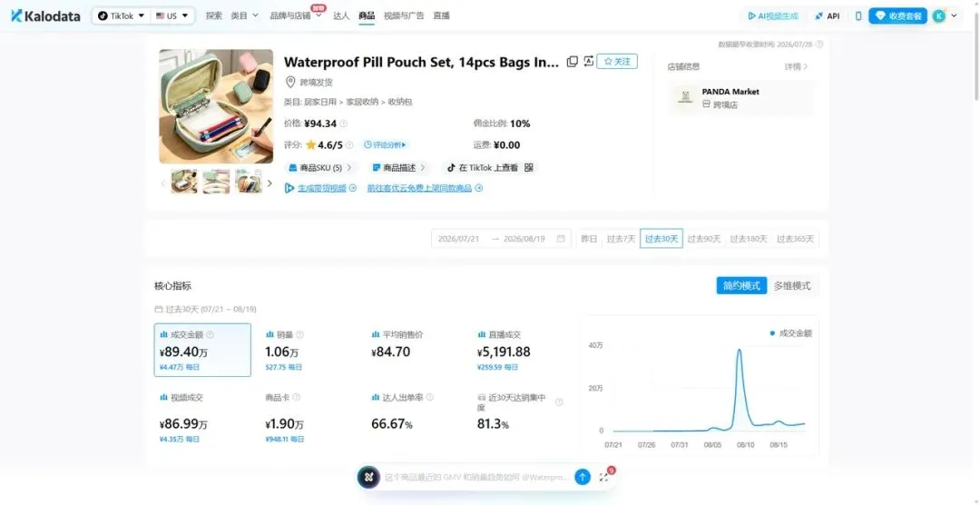Select 昨日 time range
980x505 pixels.
click(589, 238)
